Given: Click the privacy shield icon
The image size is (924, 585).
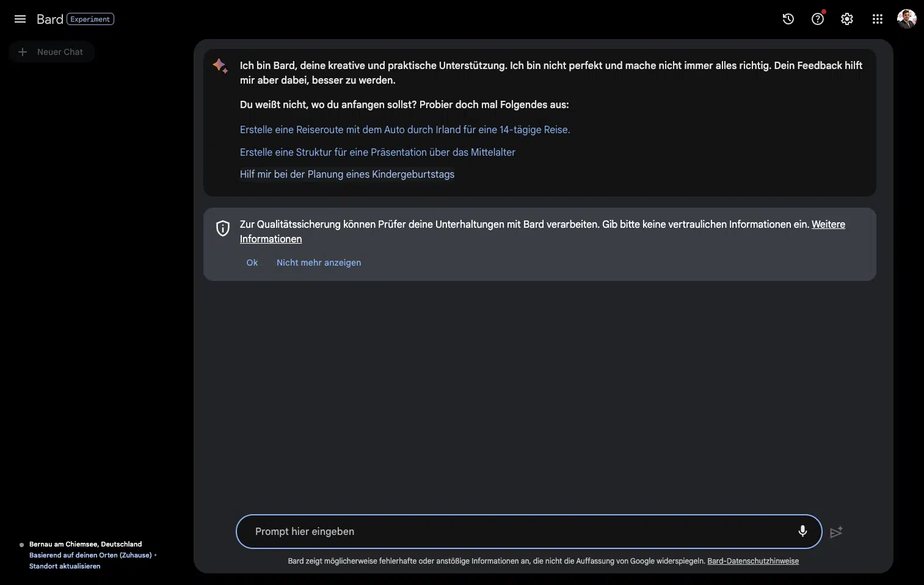Looking at the screenshot, I should point(222,228).
